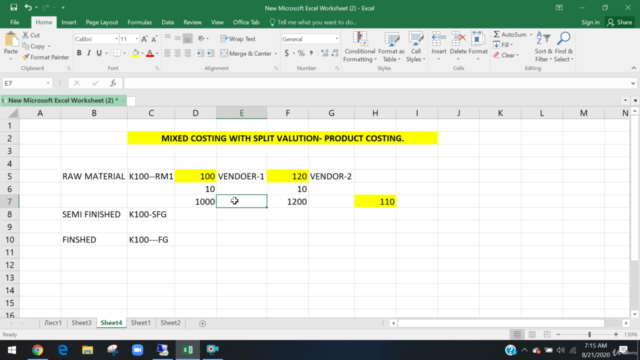This screenshot has width=640, height=360.
Task: Align text right
Action: (x=187, y=53)
